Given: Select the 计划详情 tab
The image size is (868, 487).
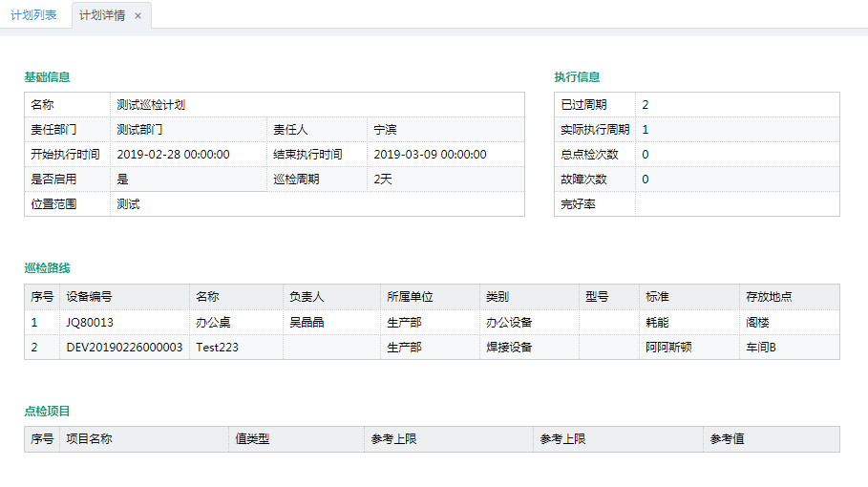Looking at the screenshot, I should [102, 15].
